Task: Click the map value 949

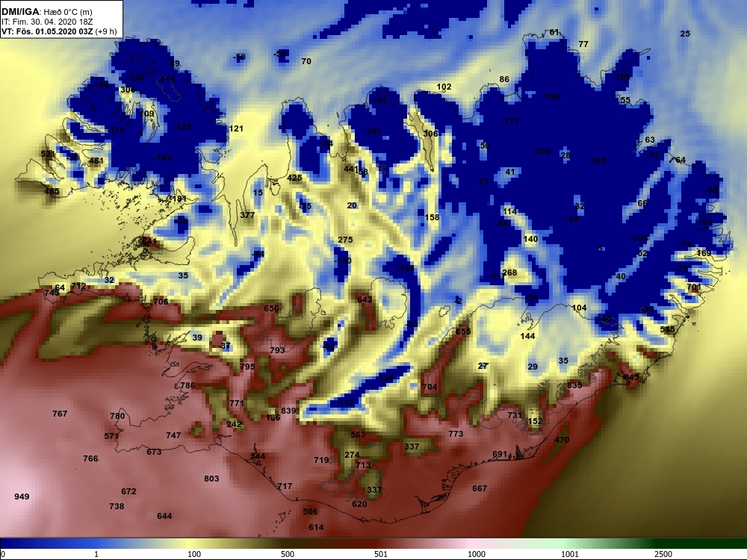Action: [22, 497]
